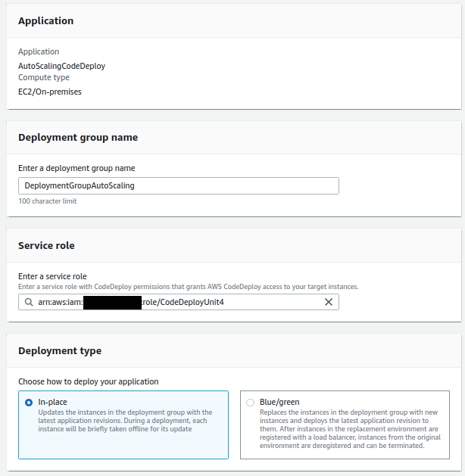This screenshot has width=465, height=476.
Task: Click the redacted account ID in the ARN
Action: (x=112, y=302)
